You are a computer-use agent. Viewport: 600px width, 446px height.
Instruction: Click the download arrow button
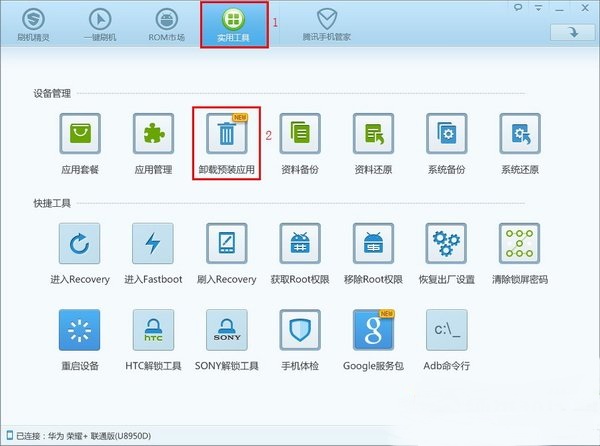tap(573, 33)
